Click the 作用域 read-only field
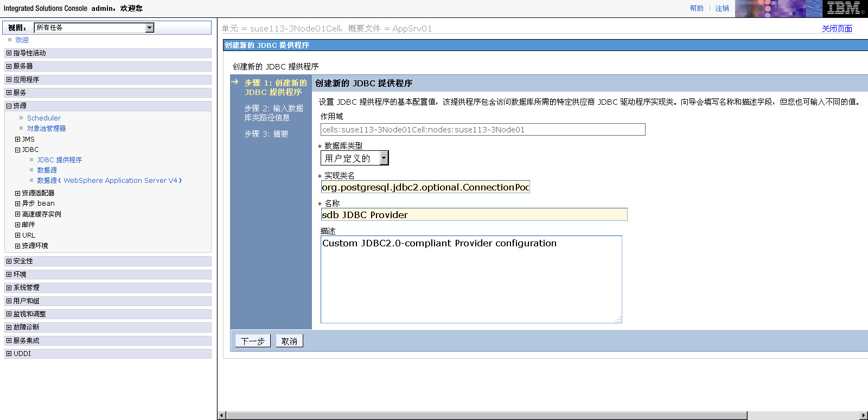868x420 pixels. coord(483,130)
